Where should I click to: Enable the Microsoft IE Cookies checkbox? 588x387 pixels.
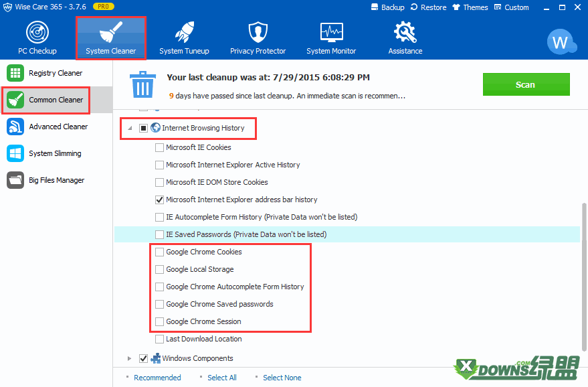pos(159,147)
